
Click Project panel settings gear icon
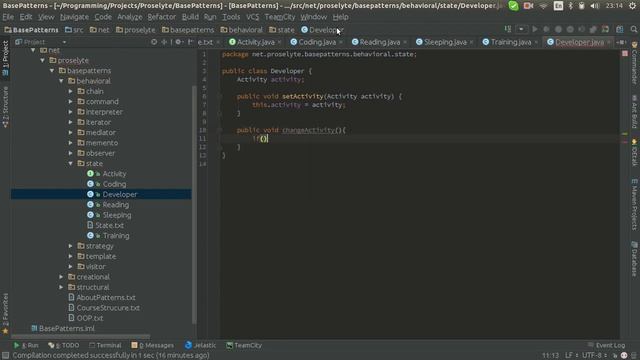[x=178, y=42]
